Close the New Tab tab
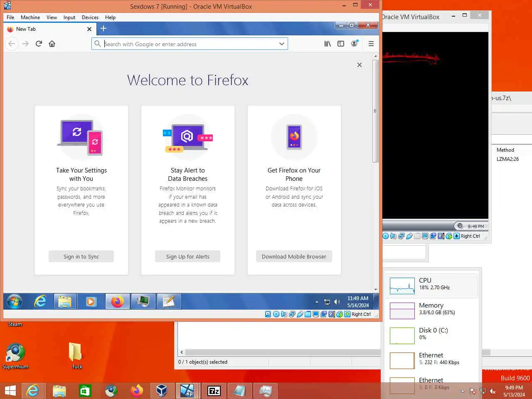Screen dimensions: 532x399 (x=89, y=29)
